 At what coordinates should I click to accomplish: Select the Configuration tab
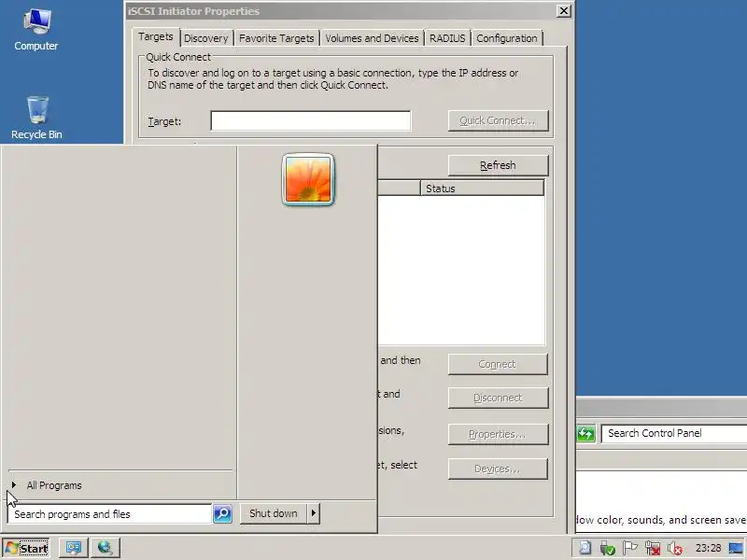click(507, 38)
